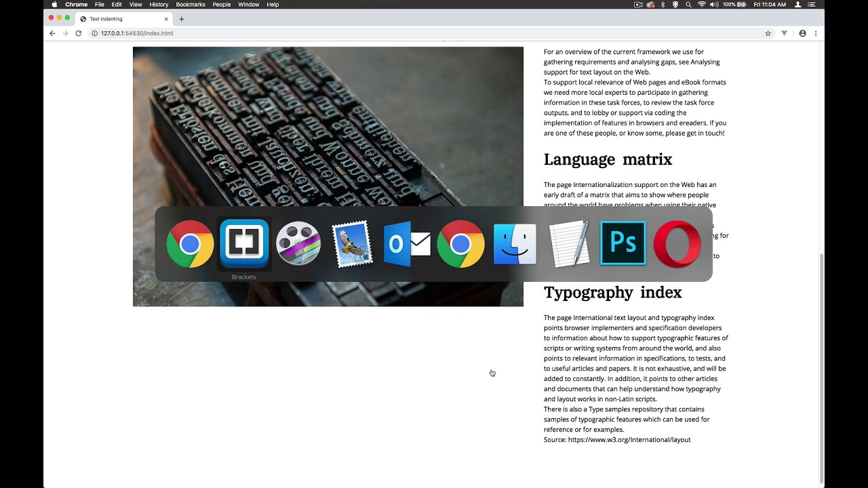Switch to Opera in the app switcher
The width and height of the screenshot is (868, 488).
pyautogui.click(x=677, y=244)
